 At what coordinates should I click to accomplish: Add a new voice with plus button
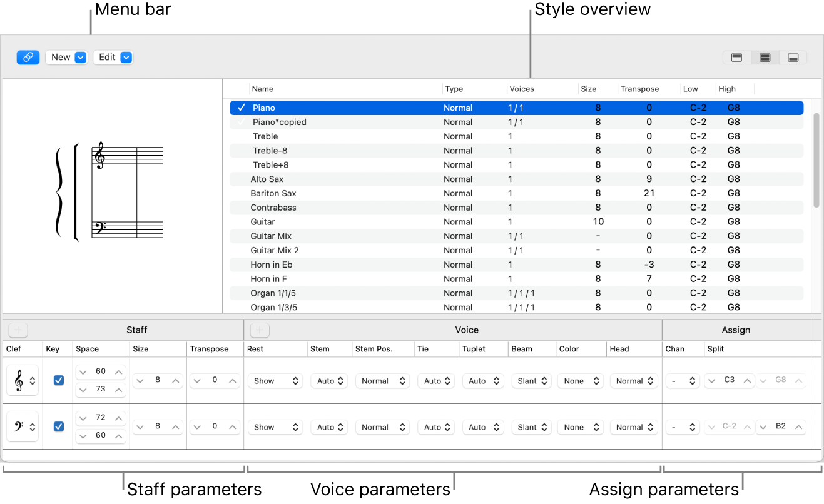(x=260, y=330)
